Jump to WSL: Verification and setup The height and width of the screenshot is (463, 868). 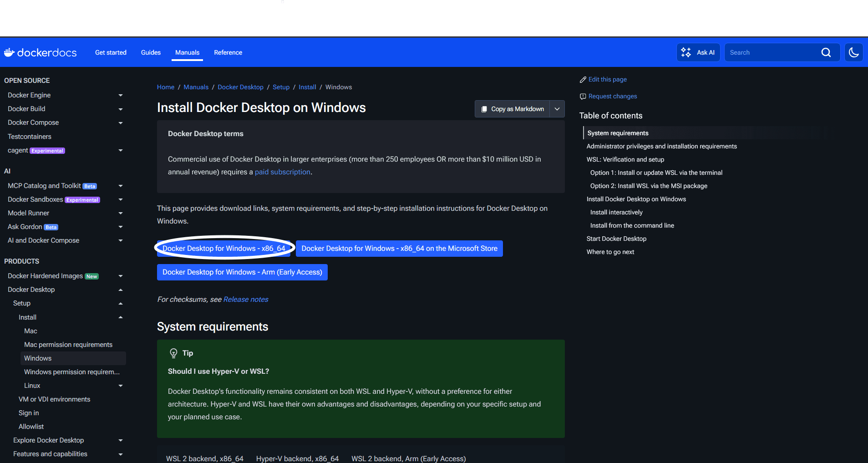625,159
